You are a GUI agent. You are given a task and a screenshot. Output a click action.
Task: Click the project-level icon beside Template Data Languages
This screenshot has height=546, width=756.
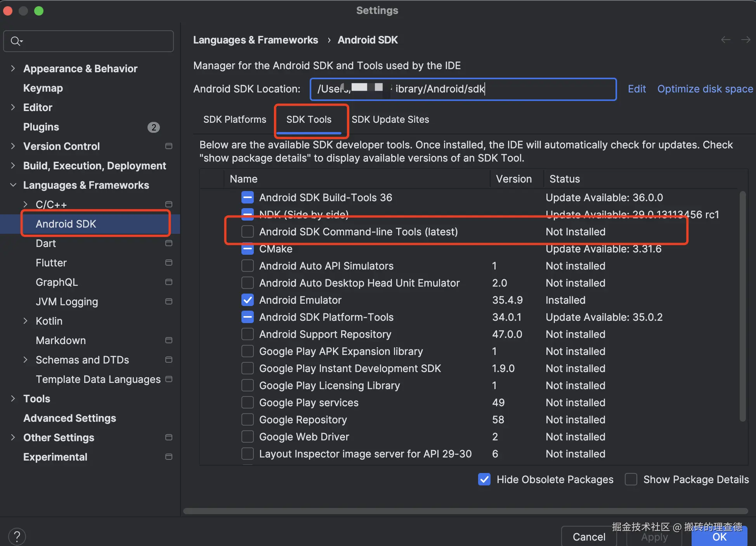(x=169, y=379)
